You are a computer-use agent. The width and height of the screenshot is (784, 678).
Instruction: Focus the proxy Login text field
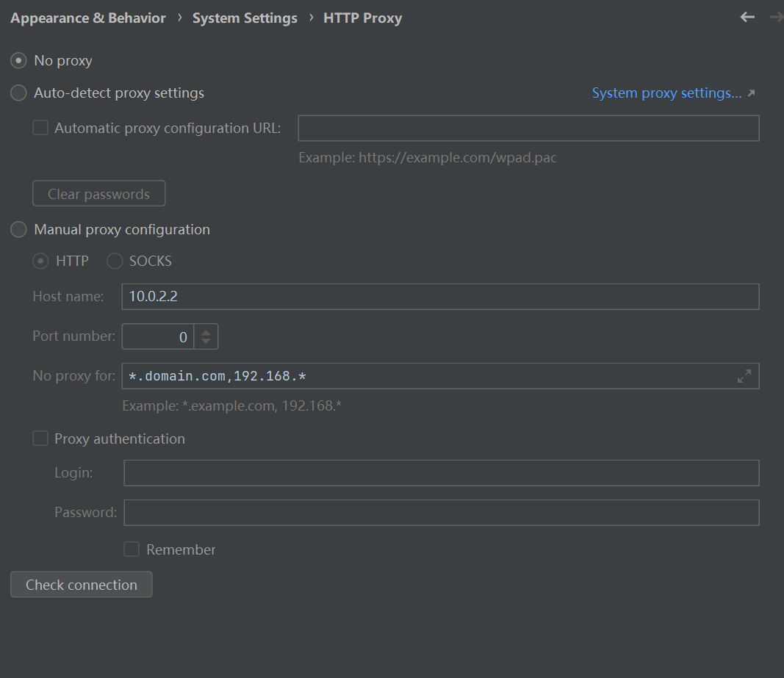441,473
